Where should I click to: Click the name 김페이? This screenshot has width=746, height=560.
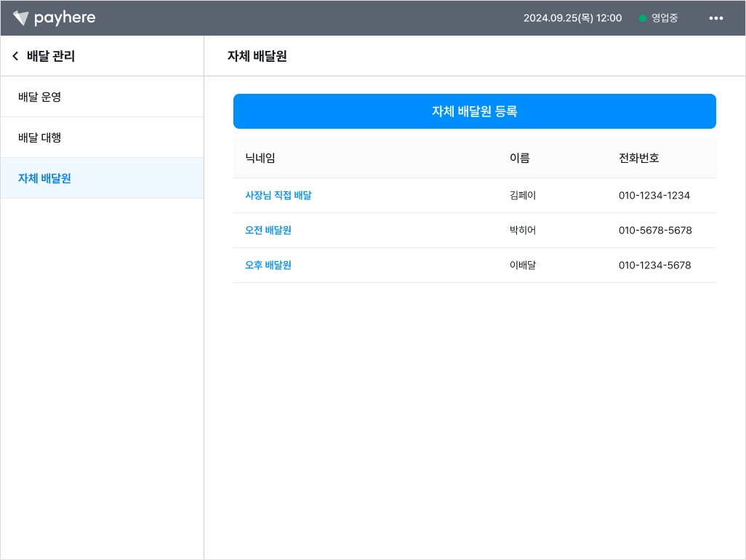pyautogui.click(x=522, y=195)
